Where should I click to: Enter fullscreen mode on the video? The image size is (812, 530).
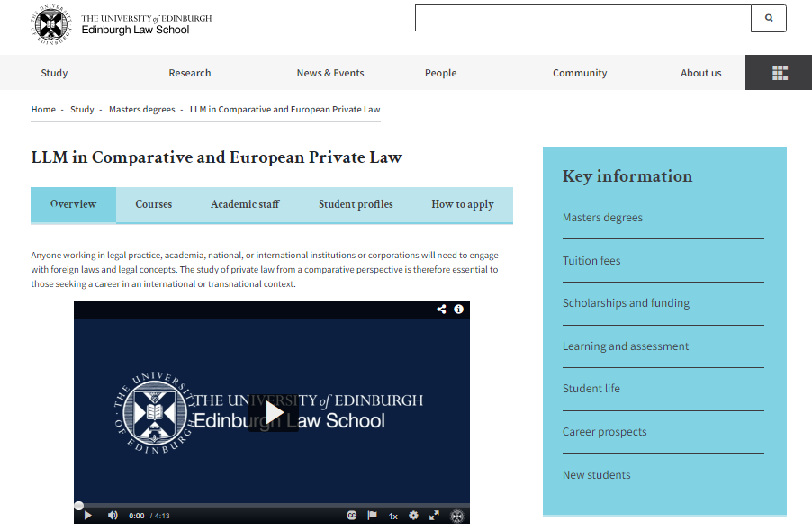[x=434, y=516]
